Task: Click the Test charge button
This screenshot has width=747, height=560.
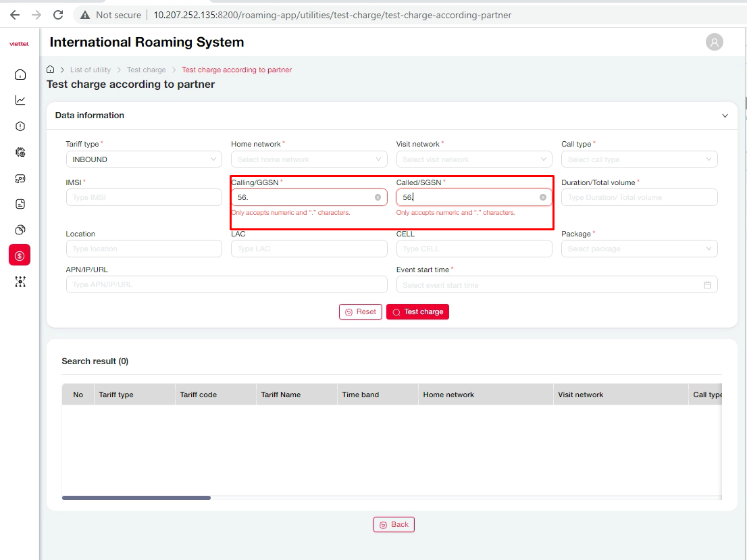Action: pos(417,312)
